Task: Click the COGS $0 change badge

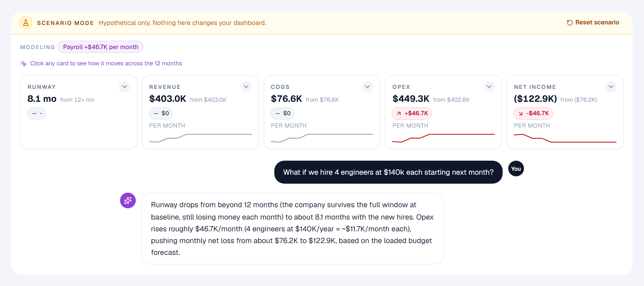Action: [282, 113]
